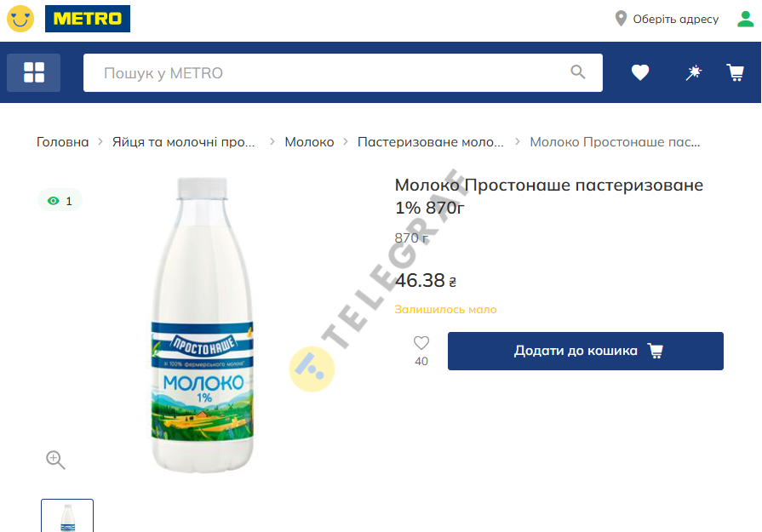The image size is (762, 532).
Task: Open the catalog grid menu
Action: (x=33, y=73)
